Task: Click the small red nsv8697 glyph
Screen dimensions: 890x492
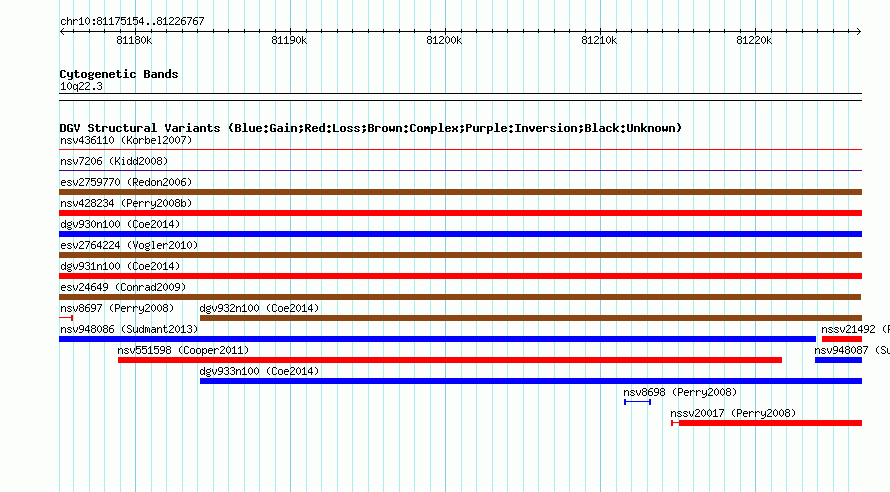Action: coord(66,318)
